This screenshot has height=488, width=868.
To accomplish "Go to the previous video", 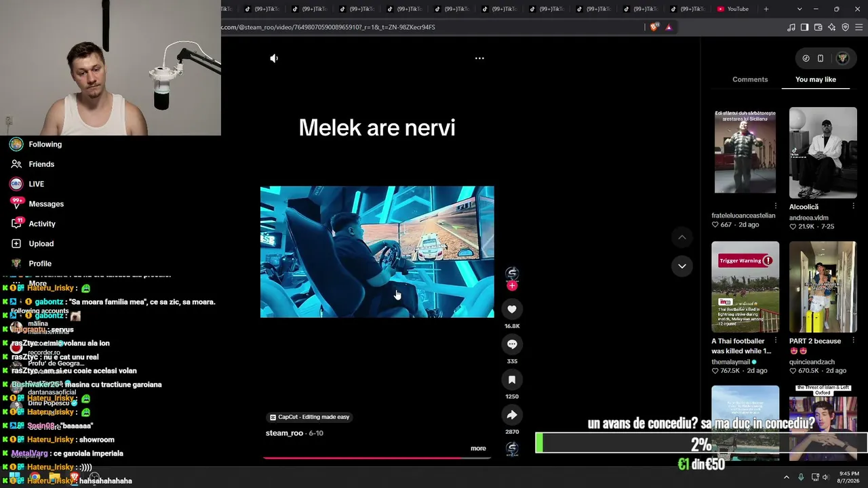I will pyautogui.click(x=682, y=237).
